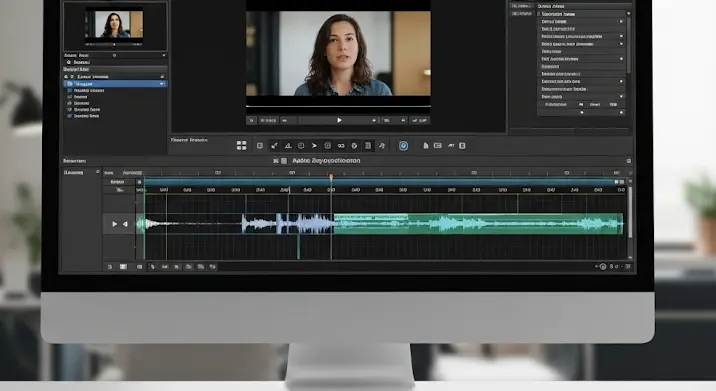Click the leftmost button under the main preview
This screenshot has height=391, width=716.
coord(251,121)
